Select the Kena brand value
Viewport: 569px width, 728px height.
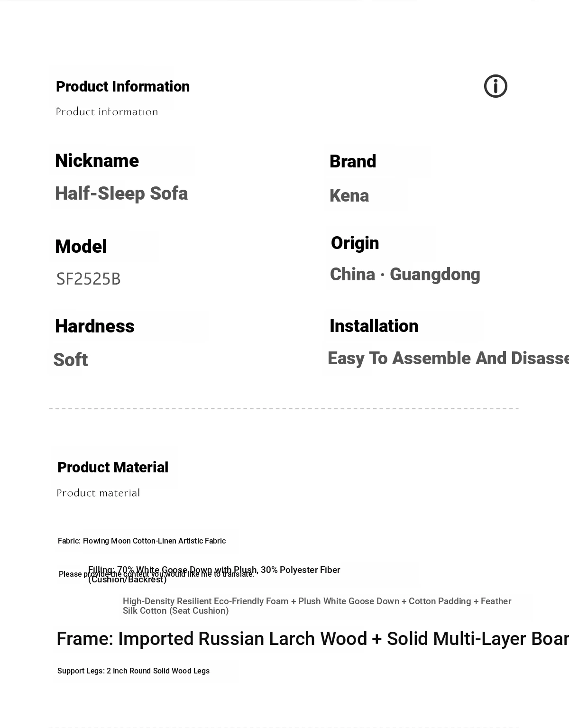coord(349,196)
